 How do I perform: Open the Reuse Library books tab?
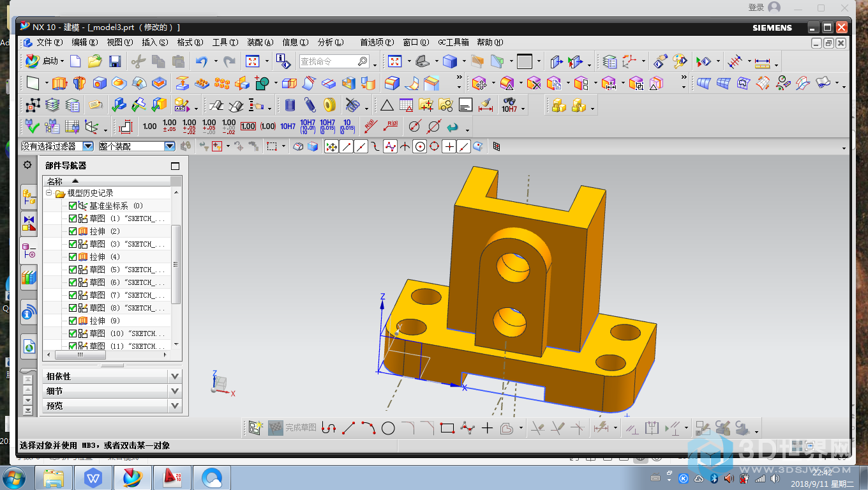(29, 277)
